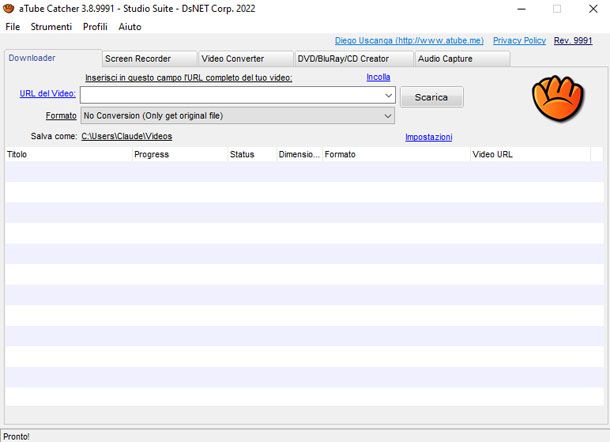Screen dimensions: 610x442
Task: Open the File menu
Action: [x=12, y=26]
